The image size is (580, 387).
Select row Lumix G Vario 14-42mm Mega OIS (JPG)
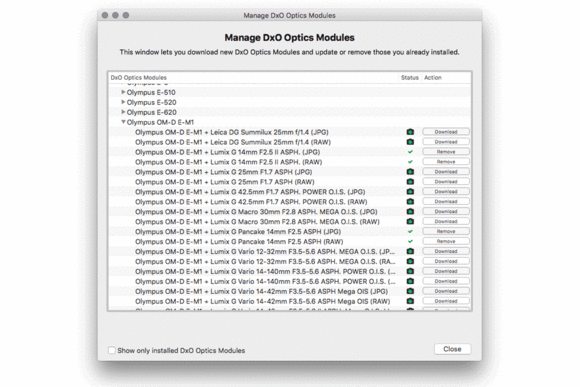pos(290,291)
